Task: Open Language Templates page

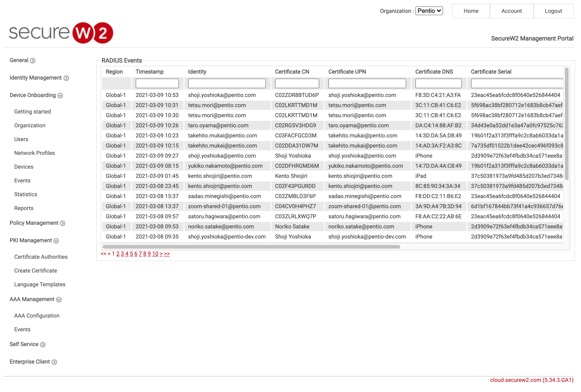Action: (40, 284)
